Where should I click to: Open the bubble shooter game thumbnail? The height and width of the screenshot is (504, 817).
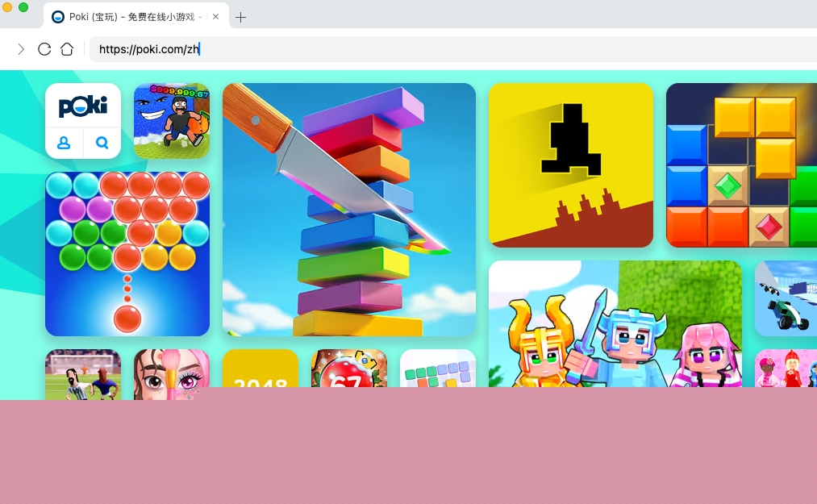click(127, 253)
